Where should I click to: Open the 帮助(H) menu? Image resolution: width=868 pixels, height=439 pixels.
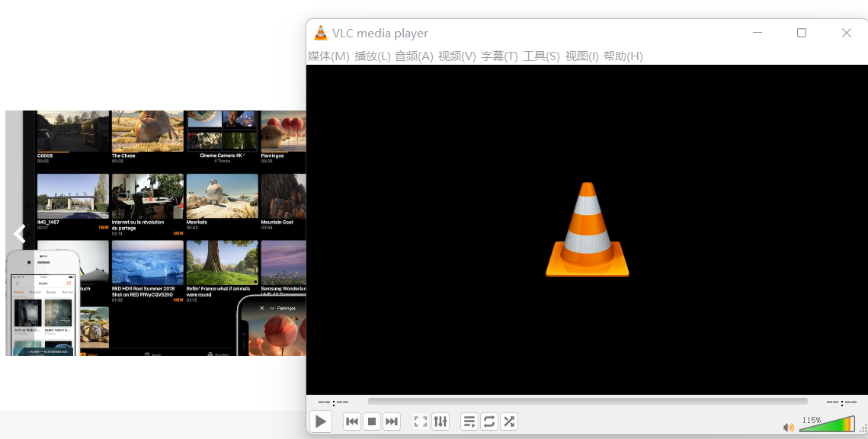(623, 56)
